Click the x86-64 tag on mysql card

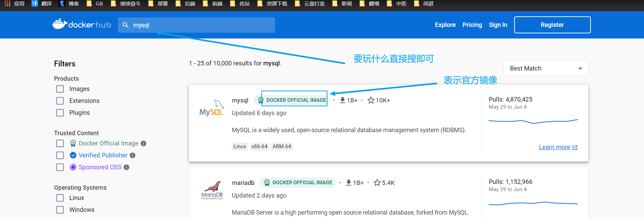click(259, 146)
